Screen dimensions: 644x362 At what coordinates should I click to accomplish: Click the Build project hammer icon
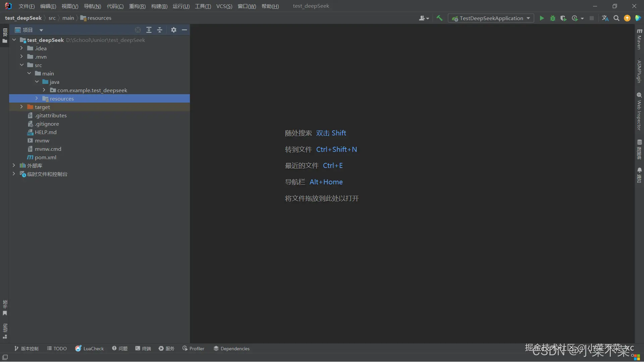439,18
